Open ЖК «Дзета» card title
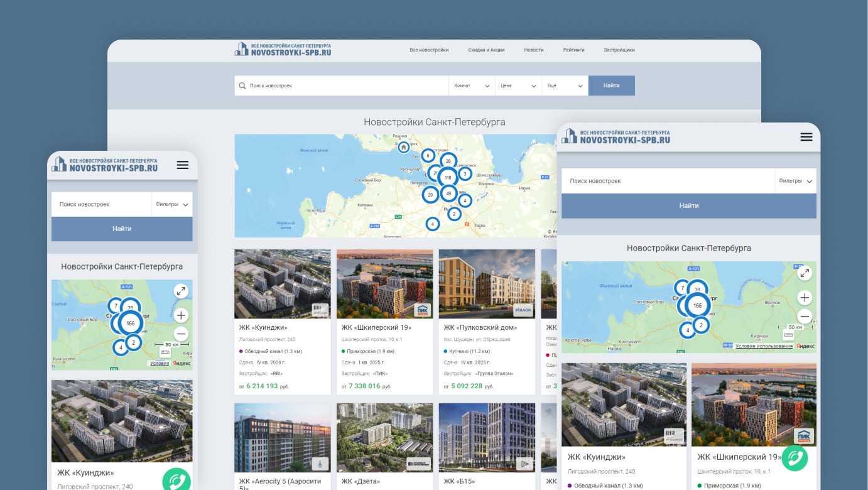The width and height of the screenshot is (868, 490). tap(361, 481)
